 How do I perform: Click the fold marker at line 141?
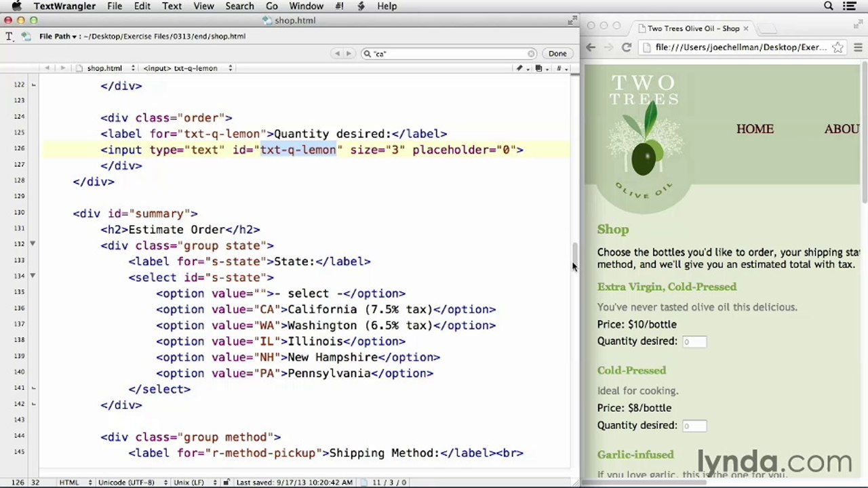pyautogui.click(x=33, y=388)
